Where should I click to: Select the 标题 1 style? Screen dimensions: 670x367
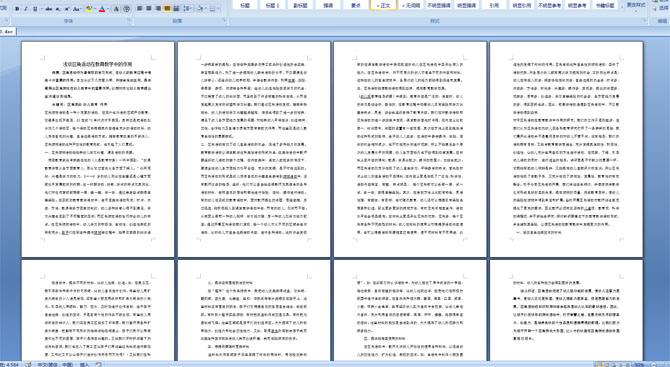click(272, 5)
